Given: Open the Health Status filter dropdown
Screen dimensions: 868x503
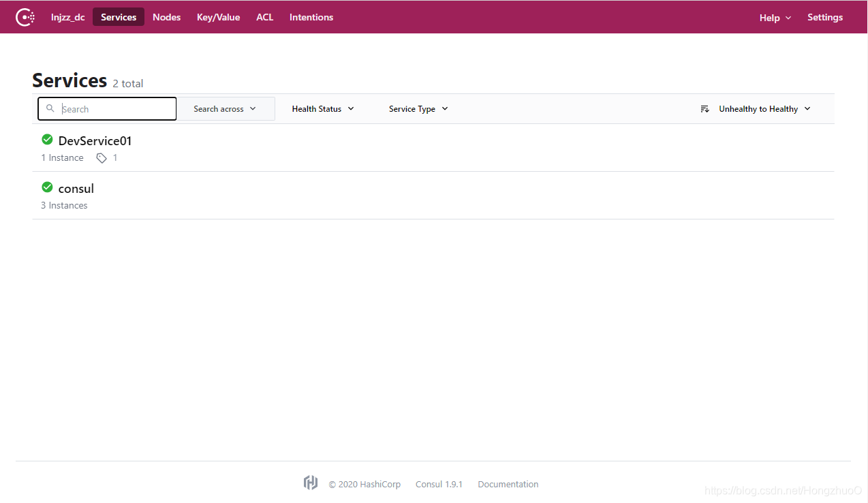Looking at the screenshot, I should (x=322, y=108).
